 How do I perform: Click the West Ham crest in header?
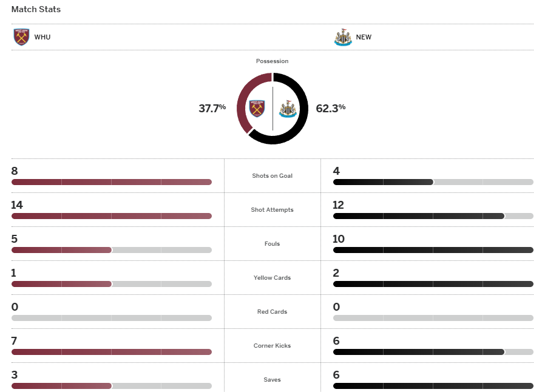(x=21, y=37)
